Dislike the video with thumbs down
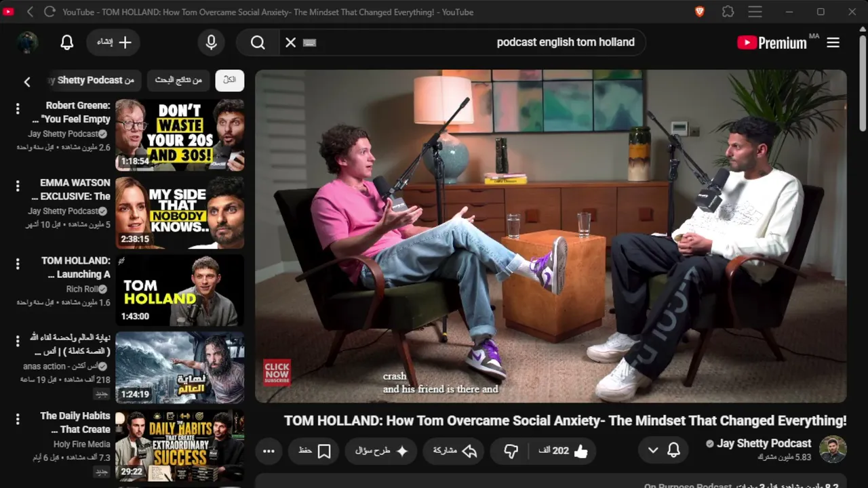 (512, 451)
